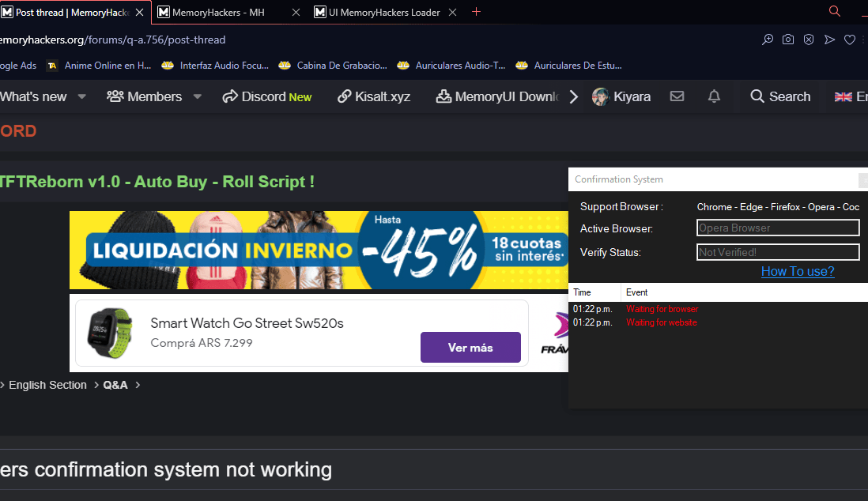Open the How To use? link
868x501 pixels.
point(798,271)
